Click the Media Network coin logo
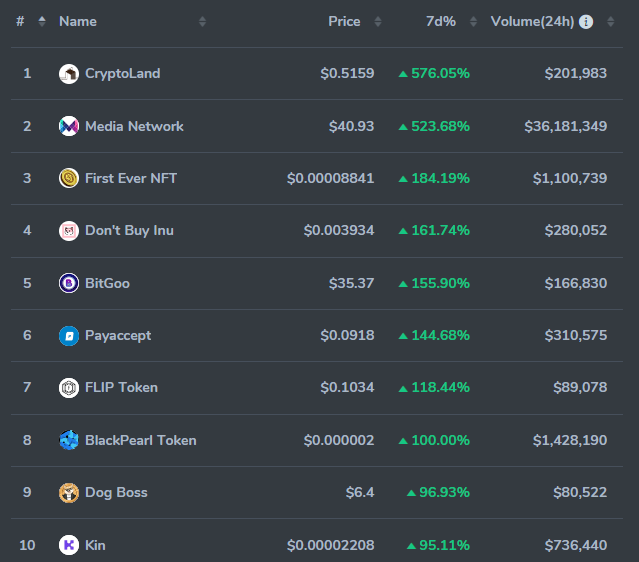The height and width of the screenshot is (562, 639). 69,126
